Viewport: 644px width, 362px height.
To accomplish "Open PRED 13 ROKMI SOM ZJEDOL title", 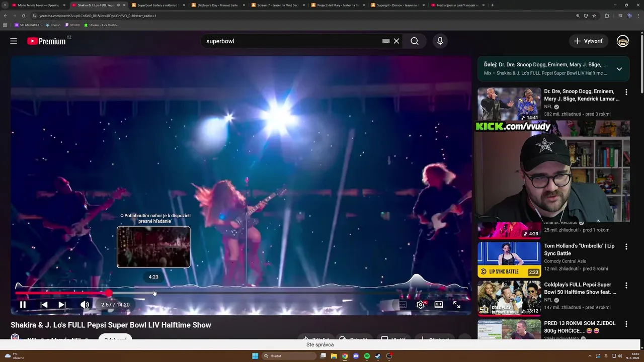I will tap(580, 327).
